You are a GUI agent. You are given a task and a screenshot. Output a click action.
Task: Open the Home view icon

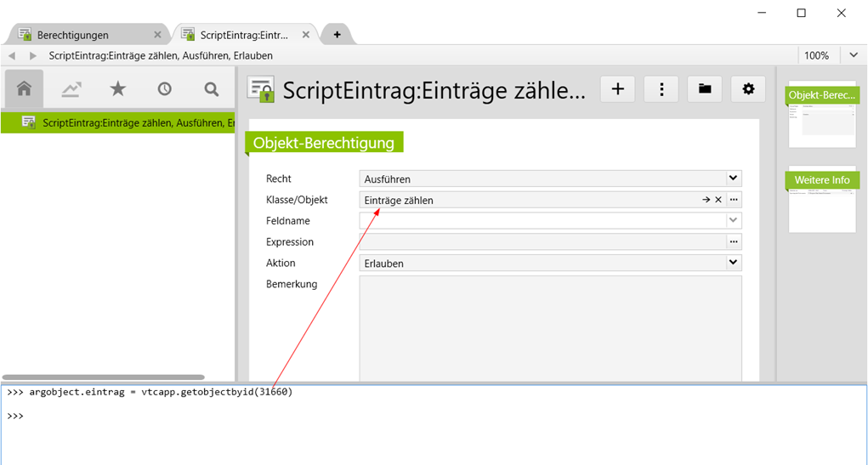point(24,88)
